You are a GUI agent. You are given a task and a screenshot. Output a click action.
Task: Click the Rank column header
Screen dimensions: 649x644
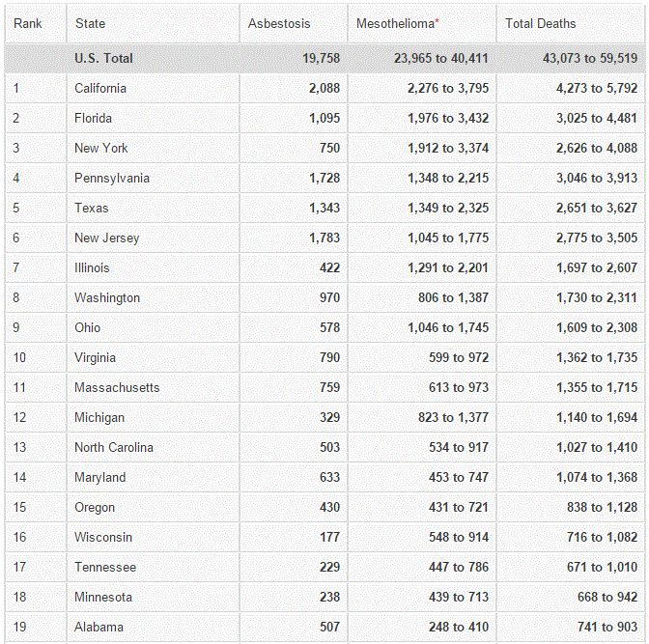tap(27, 23)
